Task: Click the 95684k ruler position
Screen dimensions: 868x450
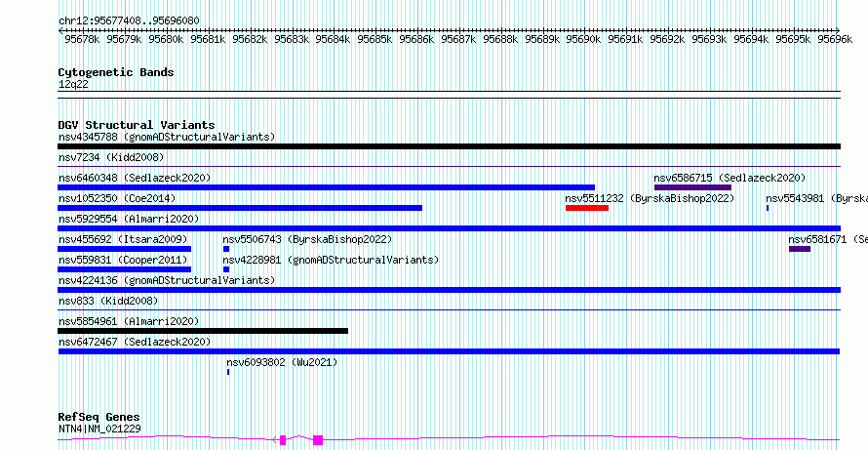Action: pos(333,39)
